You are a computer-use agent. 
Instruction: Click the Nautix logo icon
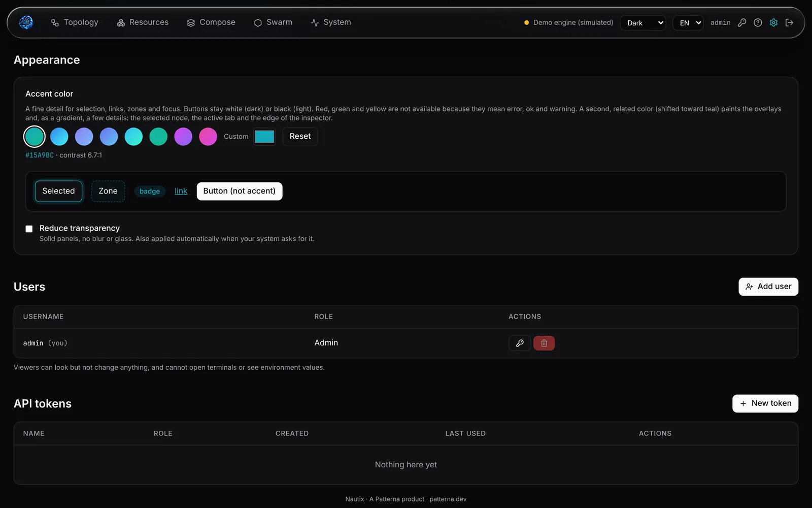(26, 22)
